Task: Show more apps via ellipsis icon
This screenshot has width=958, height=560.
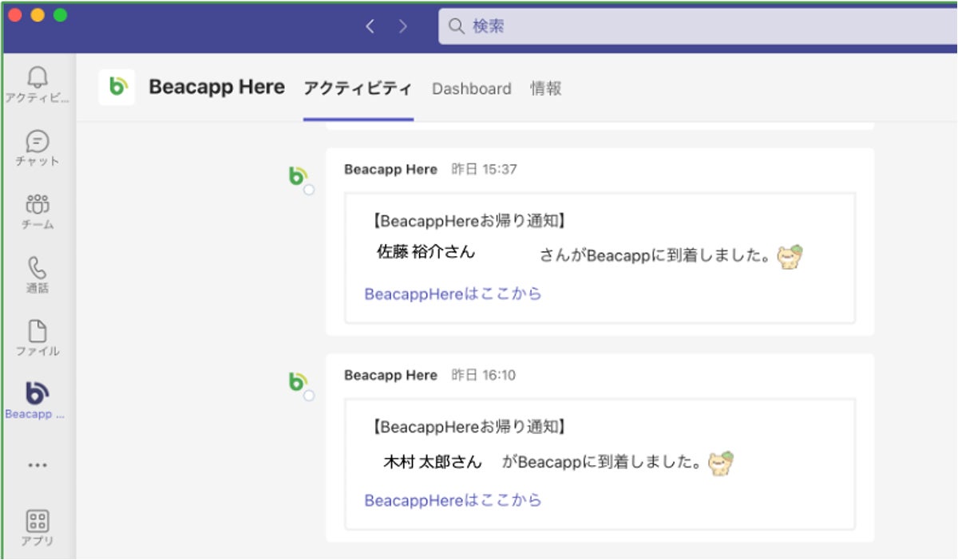Action: tap(38, 464)
